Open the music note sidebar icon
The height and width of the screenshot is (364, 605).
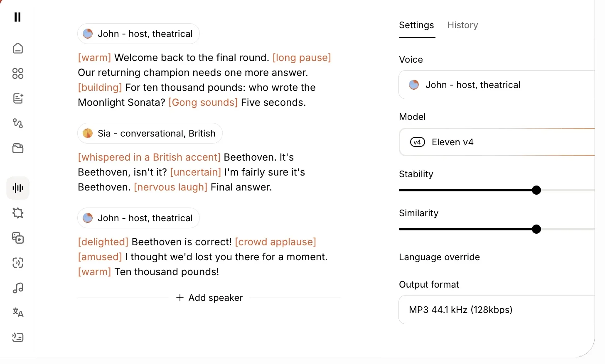pos(18,288)
